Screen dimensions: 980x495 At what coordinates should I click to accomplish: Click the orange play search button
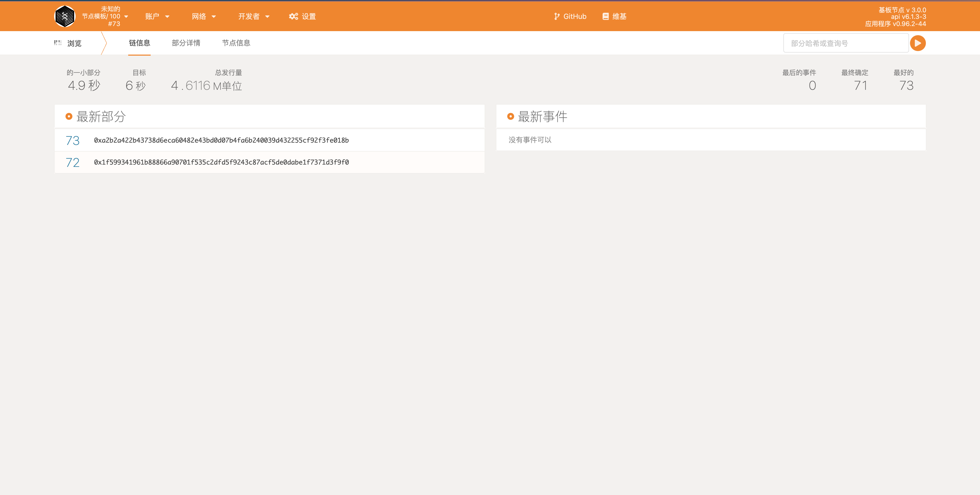tap(918, 43)
